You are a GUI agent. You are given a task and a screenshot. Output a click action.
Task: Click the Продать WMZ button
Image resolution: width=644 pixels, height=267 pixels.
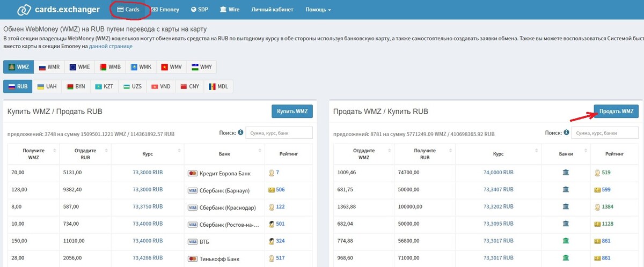pyautogui.click(x=616, y=112)
